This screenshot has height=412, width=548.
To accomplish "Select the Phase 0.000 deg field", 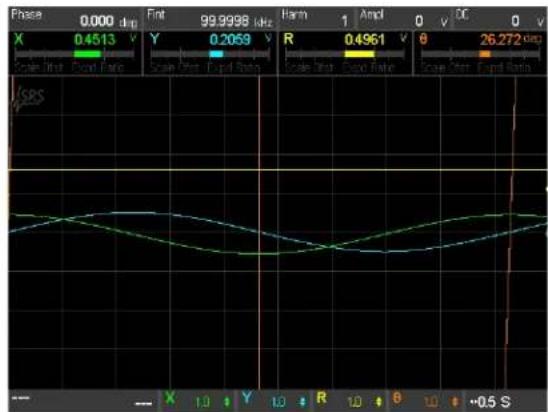I will pos(75,19).
